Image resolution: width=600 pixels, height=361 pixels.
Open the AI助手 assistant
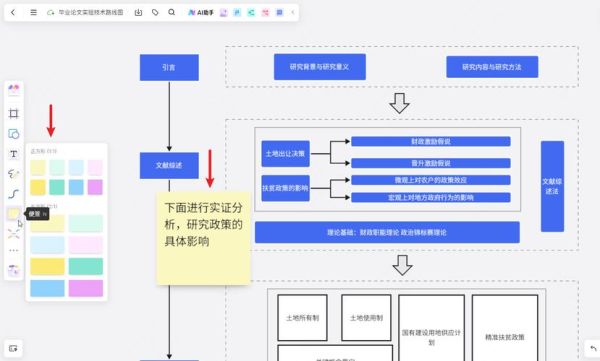click(x=201, y=12)
